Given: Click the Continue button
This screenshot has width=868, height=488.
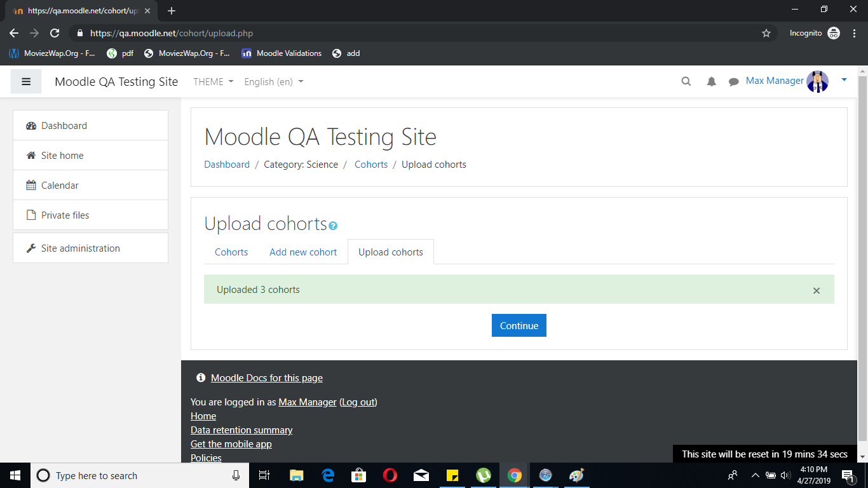Looking at the screenshot, I should [x=519, y=325].
